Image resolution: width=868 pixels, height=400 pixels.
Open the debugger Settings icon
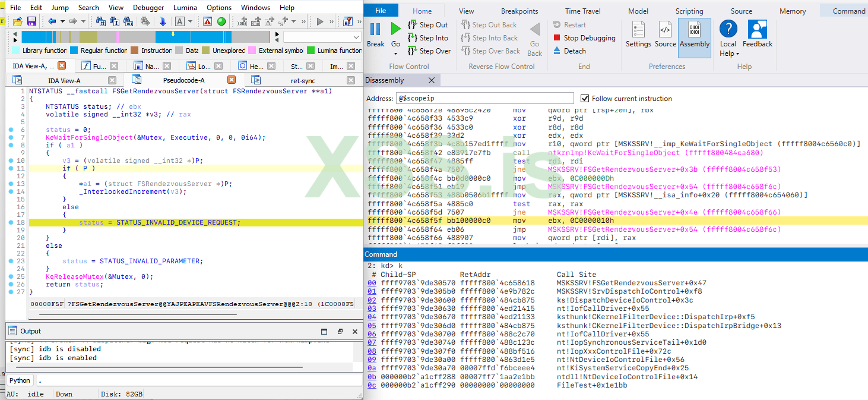point(638,30)
